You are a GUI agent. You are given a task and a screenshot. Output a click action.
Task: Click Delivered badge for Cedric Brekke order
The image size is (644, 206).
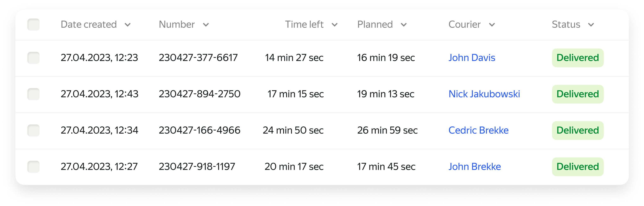(578, 131)
